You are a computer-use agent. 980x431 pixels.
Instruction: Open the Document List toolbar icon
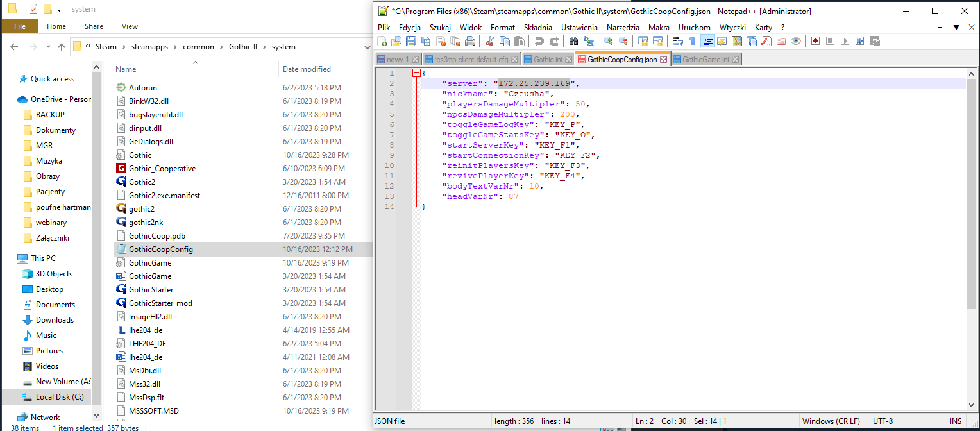coord(752,41)
